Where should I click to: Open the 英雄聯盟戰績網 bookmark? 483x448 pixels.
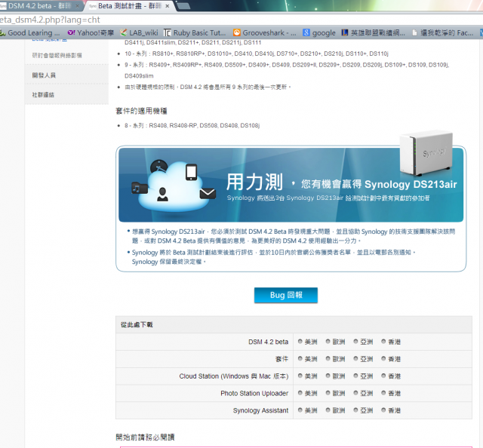point(374,32)
